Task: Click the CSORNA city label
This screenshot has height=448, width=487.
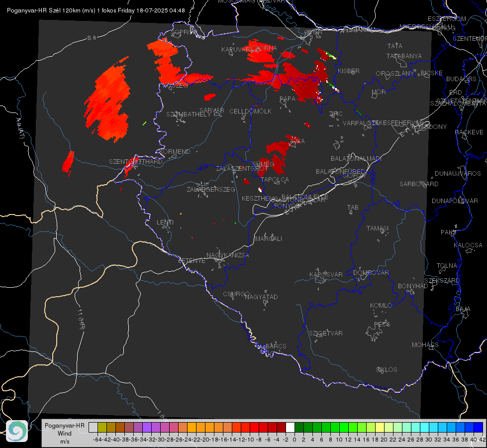Action: pos(264,48)
